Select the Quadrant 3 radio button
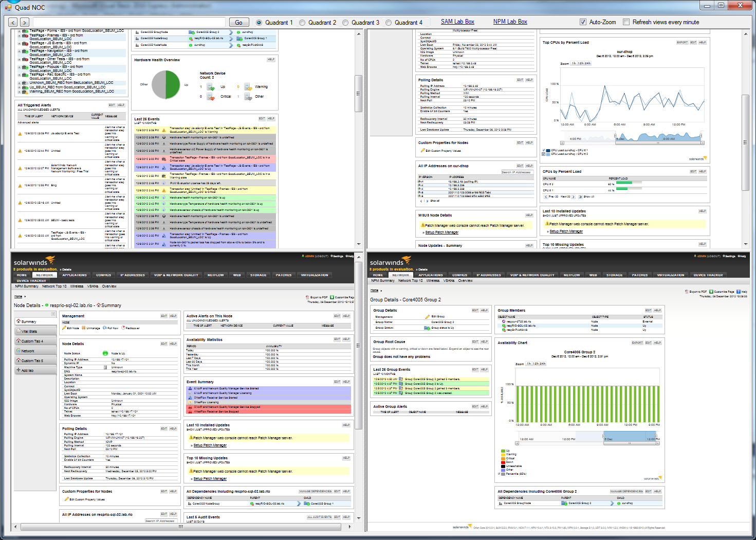Image resolution: width=756 pixels, height=540 pixels. [345, 23]
